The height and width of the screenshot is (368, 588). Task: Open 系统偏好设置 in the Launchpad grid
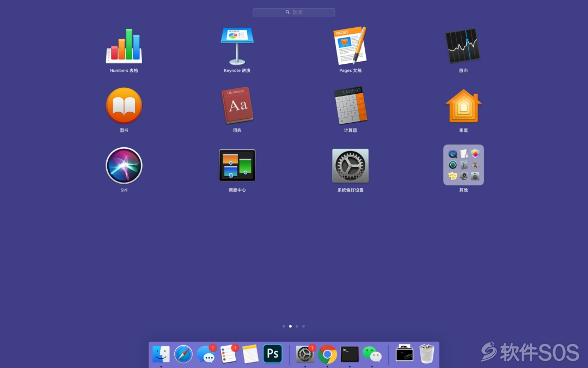pos(350,166)
